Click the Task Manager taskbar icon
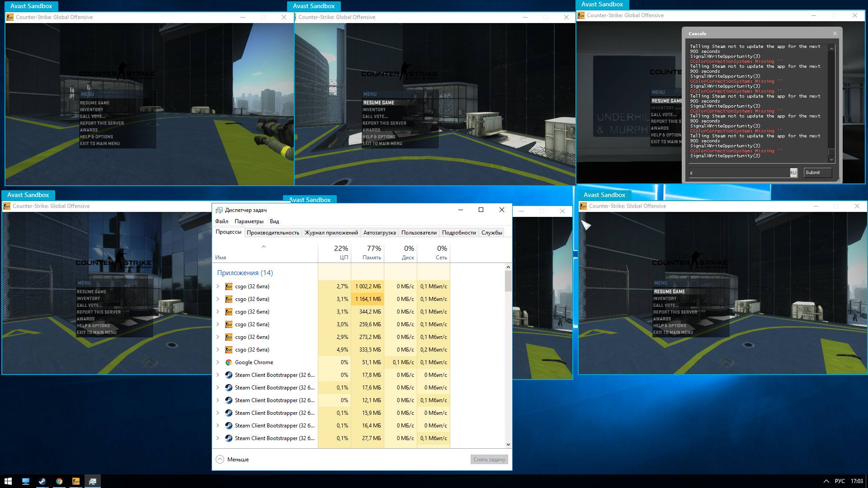868x488 pixels. (x=93, y=481)
